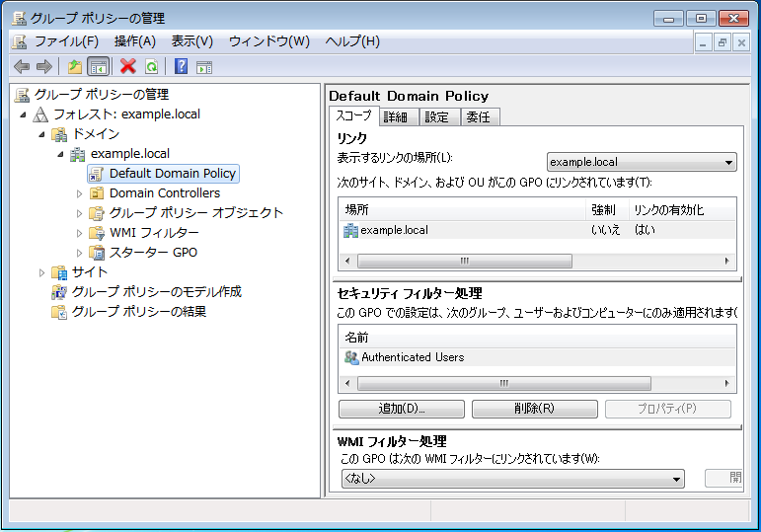761x532 pixels.
Task: Click the Authenticated Users group icon
Action: [x=351, y=357]
